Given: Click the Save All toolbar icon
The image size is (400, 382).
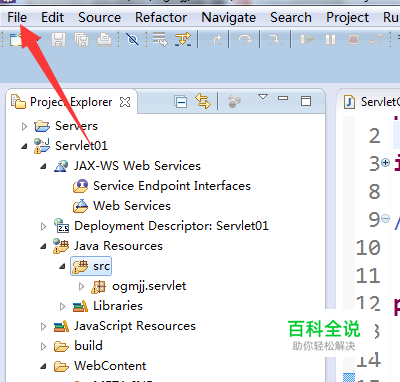Looking at the screenshot, I should (x=81, y=40).
